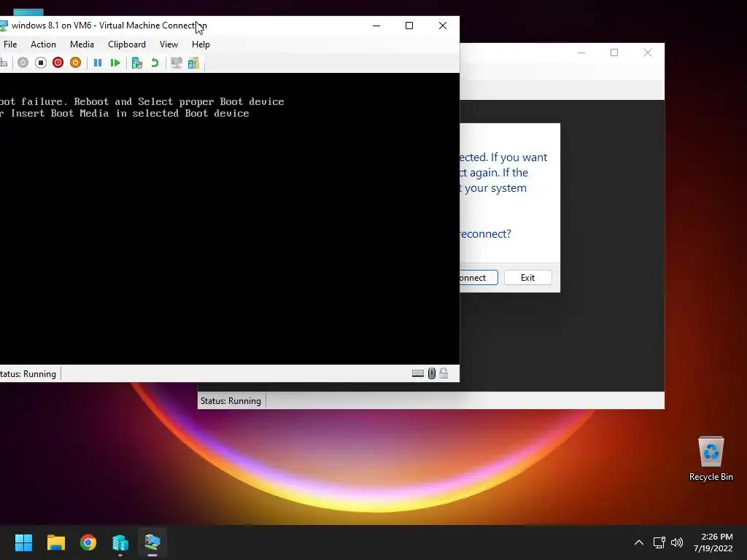Click the Ctrl+Alt+Delete icon at toolbar start

click(x=4, y=63)
